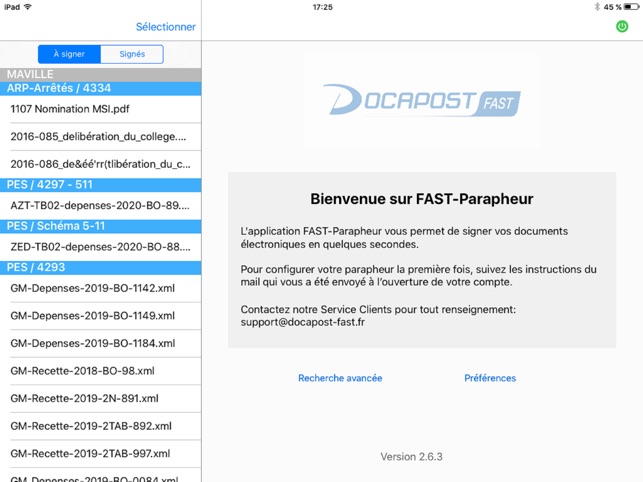Select the ARP-Arrêtés / 4334 section header
This screenshot has height=482, width=643.
[100, 88]
